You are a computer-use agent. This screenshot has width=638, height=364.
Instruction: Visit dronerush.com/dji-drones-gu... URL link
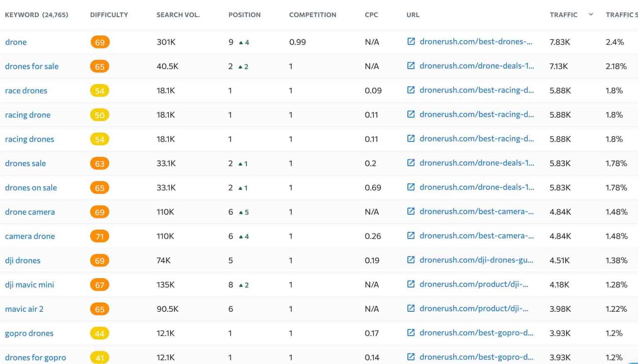476,260
